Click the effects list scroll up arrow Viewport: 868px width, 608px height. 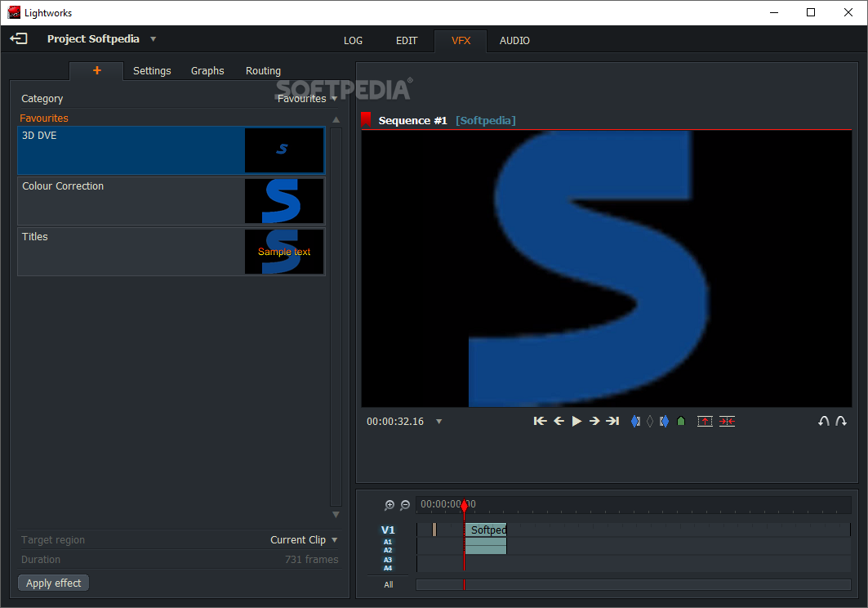coord(336,119)
